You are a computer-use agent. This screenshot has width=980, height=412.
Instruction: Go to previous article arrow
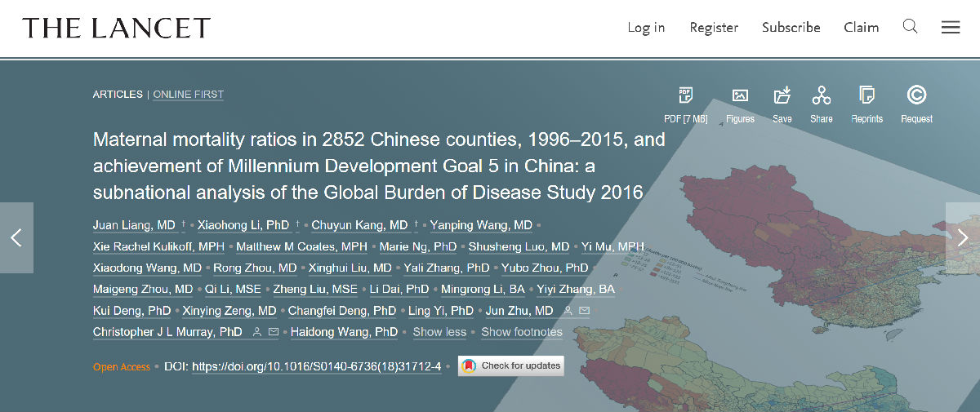[16, 237]
